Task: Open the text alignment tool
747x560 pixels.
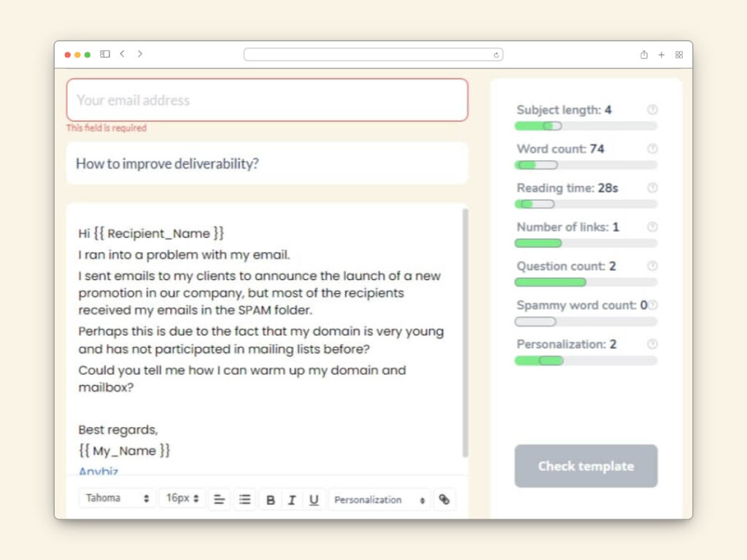Action: (219, 499)
